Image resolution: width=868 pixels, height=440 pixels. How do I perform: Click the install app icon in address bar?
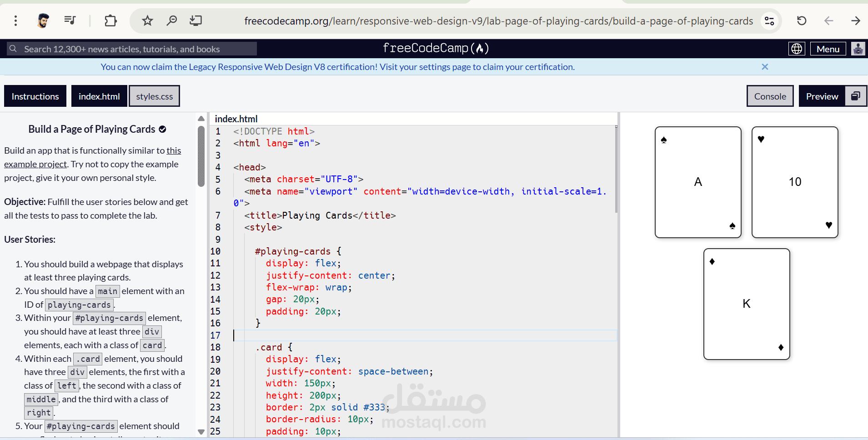[196, 20]
